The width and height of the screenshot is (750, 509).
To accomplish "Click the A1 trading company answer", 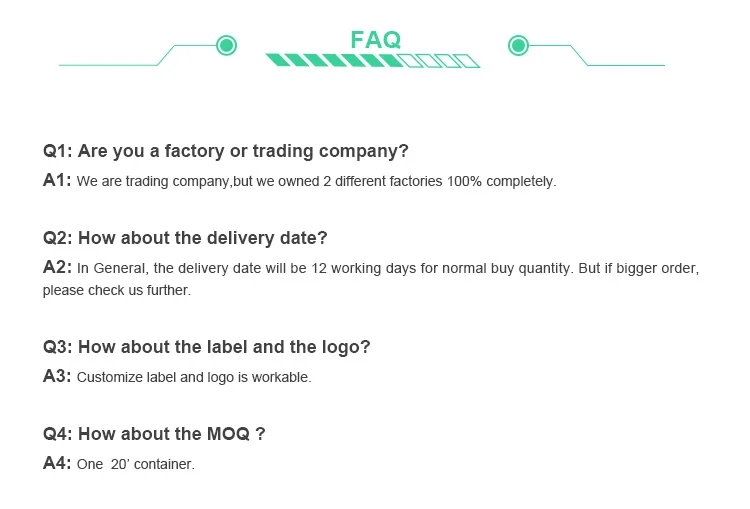I will [317, 181].
